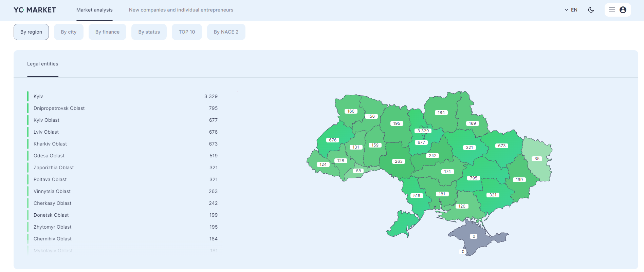Image resolution: width=644 pixels, height=272 pixels.
Task: Click the YC Market logo
Action: click(35, 10)
